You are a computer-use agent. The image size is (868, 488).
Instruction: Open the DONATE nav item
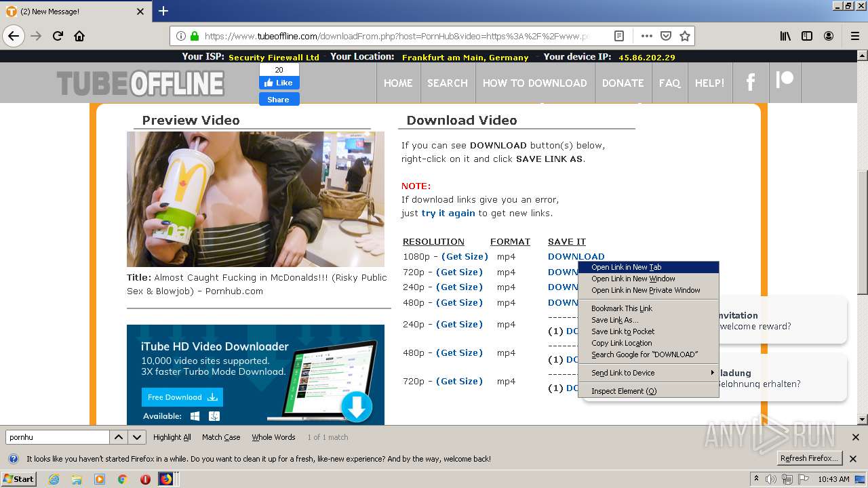pyautogui.click(x=623, y=83)
